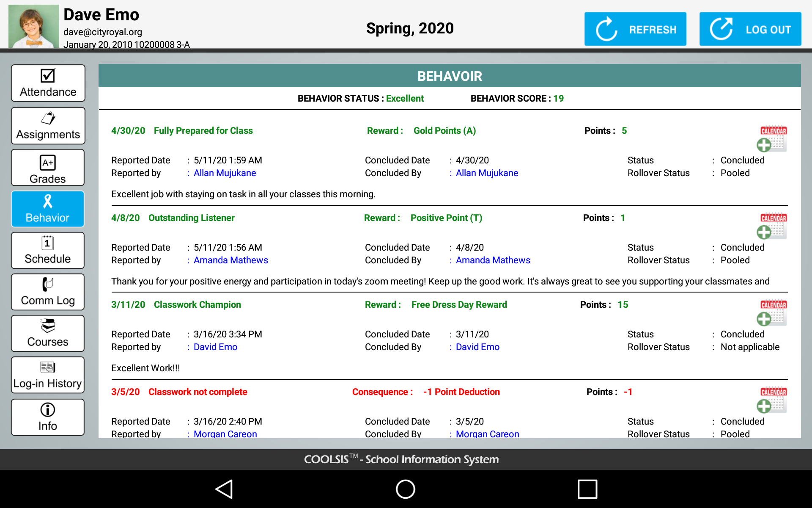This screenshot has width=812, height=508.
Task: Open Dave Emo's profile photo
Action: click(34, 26)
